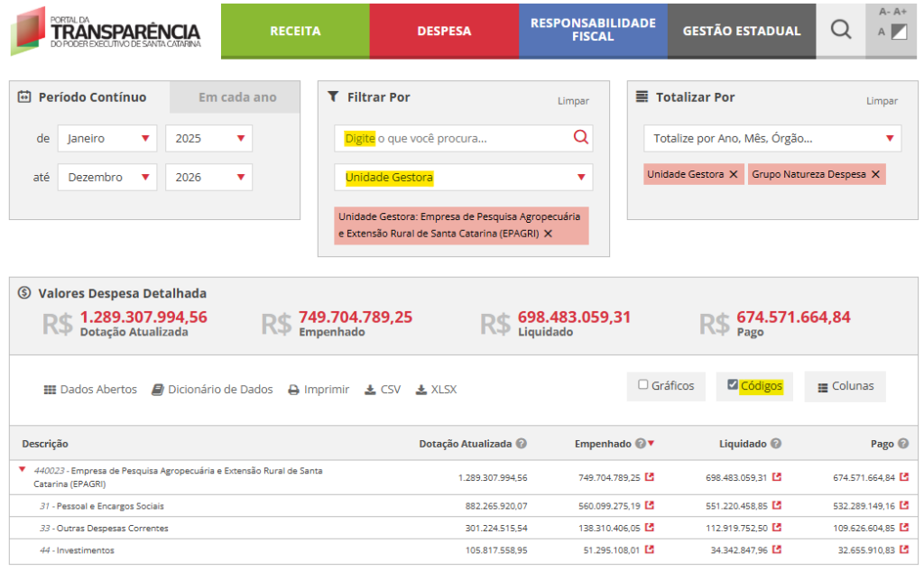The width and height of the screenshot is (924, 571).
Task: Click the red search icon in filter field
Action: pos(580,137)
